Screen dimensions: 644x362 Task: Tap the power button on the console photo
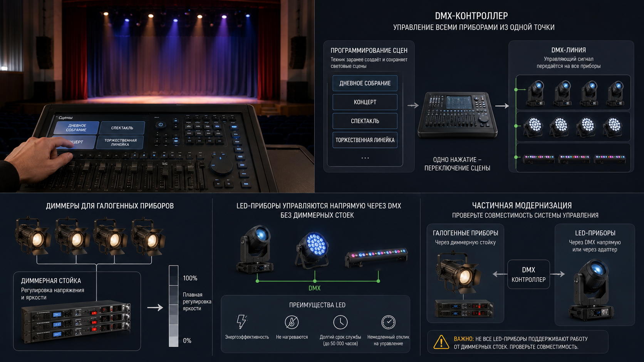(161, 125)
